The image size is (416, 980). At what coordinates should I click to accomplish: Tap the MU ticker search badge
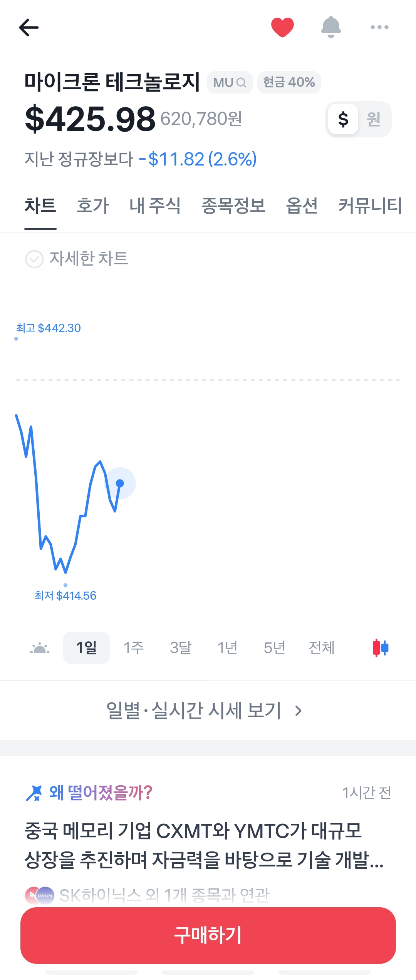coord(230,82)
